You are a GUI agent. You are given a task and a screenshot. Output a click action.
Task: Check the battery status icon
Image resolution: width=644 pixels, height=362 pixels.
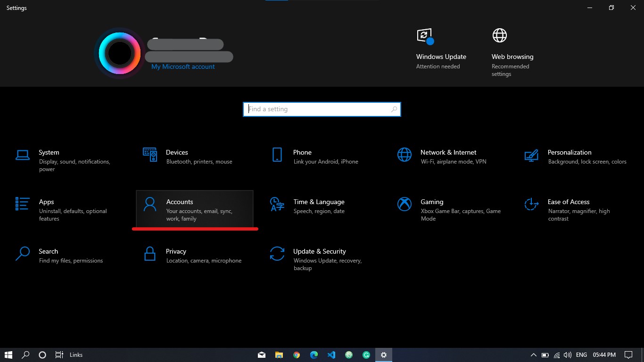[x=545, y=355]
